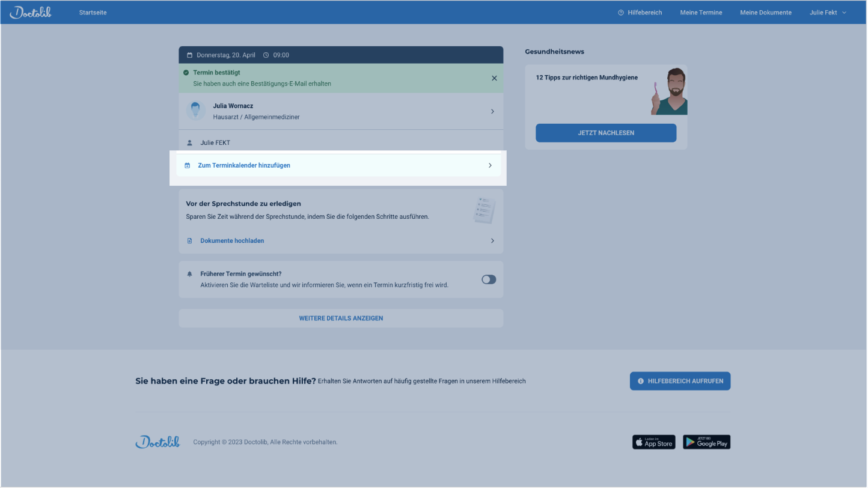Enable the waiting list toggle
This screenshot has height=488, width=868.
coord(489,279)
